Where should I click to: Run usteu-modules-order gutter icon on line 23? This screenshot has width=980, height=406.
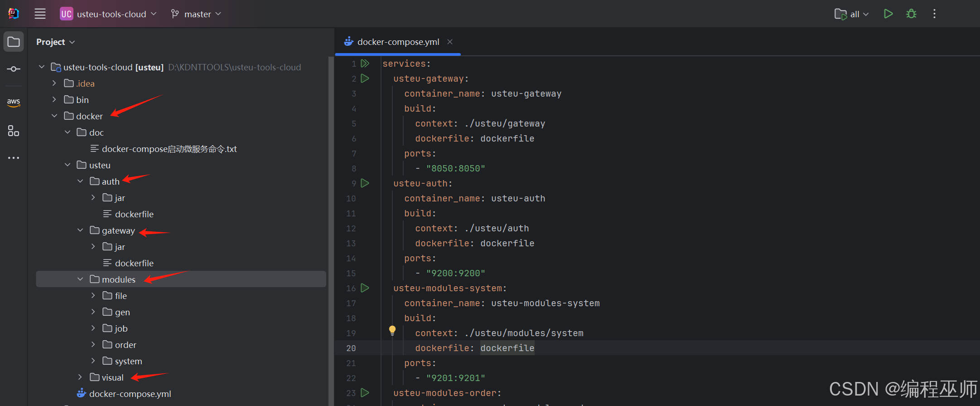click(365, 393)
